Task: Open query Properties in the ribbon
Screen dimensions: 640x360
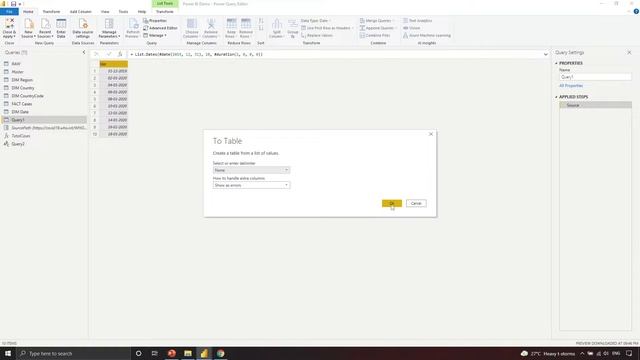Action: click(155, 20)
